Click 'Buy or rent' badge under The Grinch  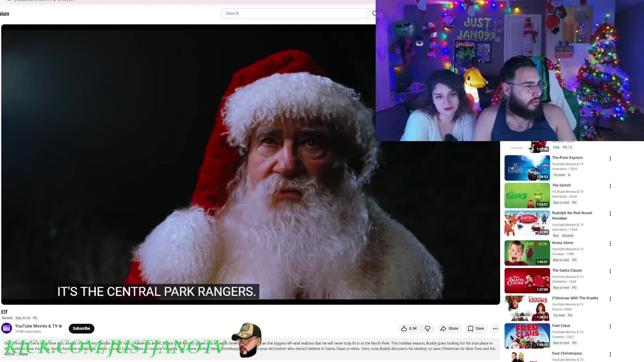click(561, 203)
